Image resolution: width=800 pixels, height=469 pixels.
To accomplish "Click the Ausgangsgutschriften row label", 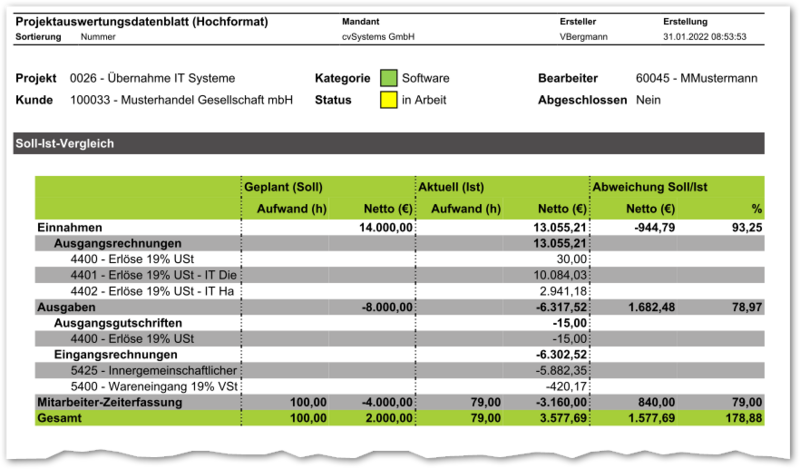I will (x=118, y=323).
